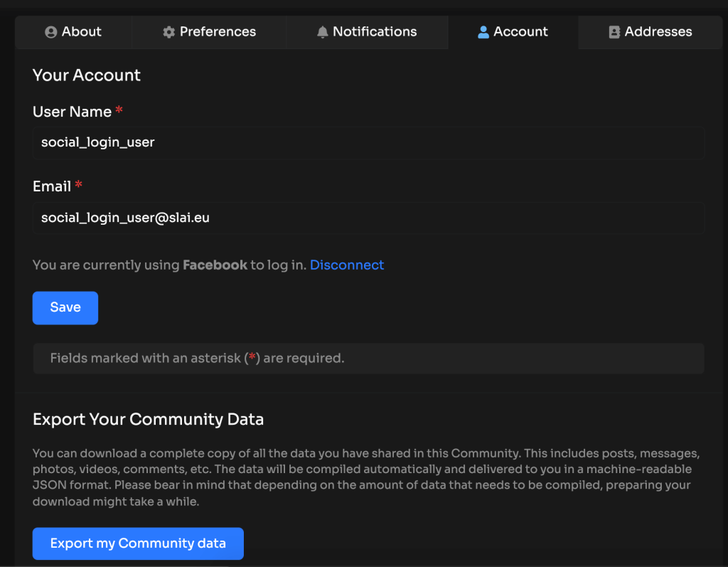Click the bold "Facebook" text

pyautogui.click(x=215, y=265)
